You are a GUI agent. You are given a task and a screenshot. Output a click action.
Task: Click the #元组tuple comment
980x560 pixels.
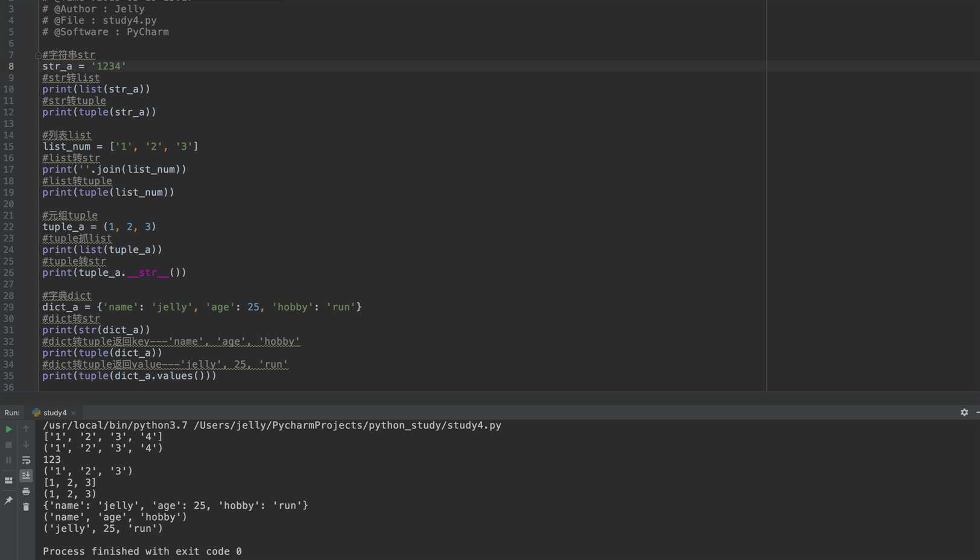[69, 215]
